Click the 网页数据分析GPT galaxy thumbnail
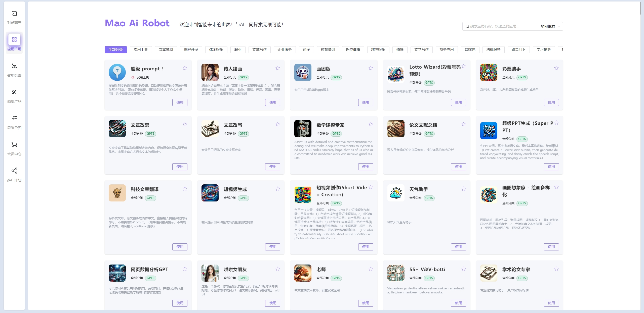644x313 pixels. click(x=117, y=273)
